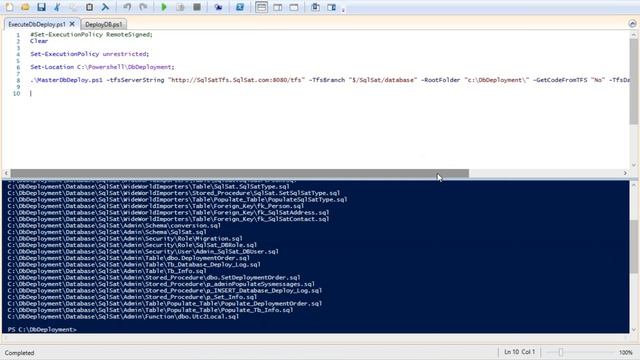This screenshot has width=640, height=360.
Task: Switch to DeployDB.ps1 tab
Action: click(x=104, y=24)
